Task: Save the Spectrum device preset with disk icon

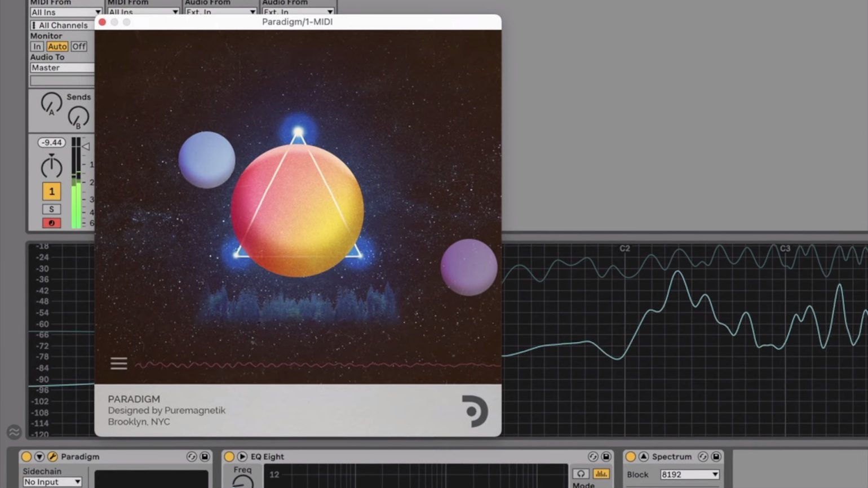Action: point(716,456)
